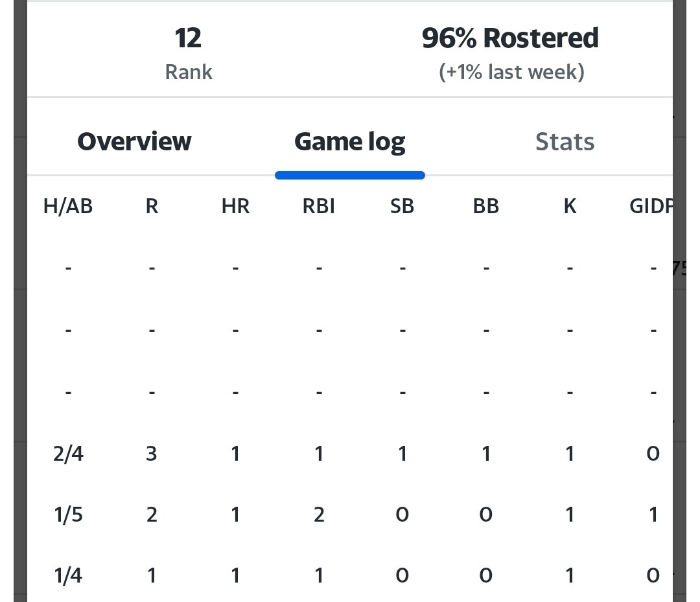700x602 pixels.
Task: Click the H/AB column header
Action: point(68,206)
